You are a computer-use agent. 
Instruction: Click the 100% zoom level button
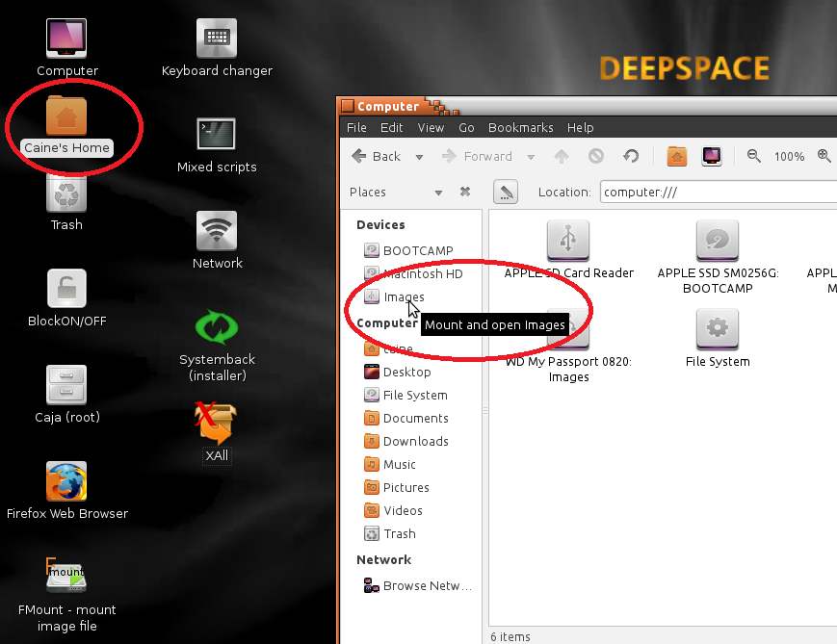[789, 157]
